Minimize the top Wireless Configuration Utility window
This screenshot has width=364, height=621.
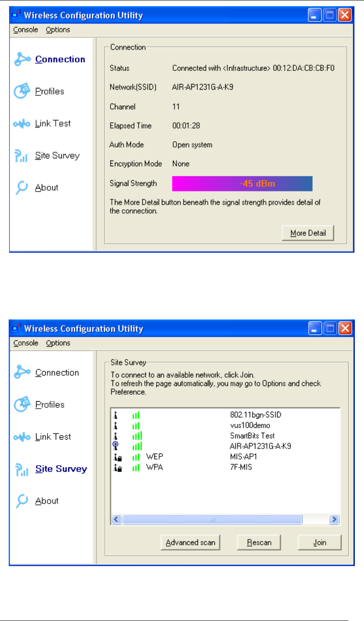click(x=314, y=16)
